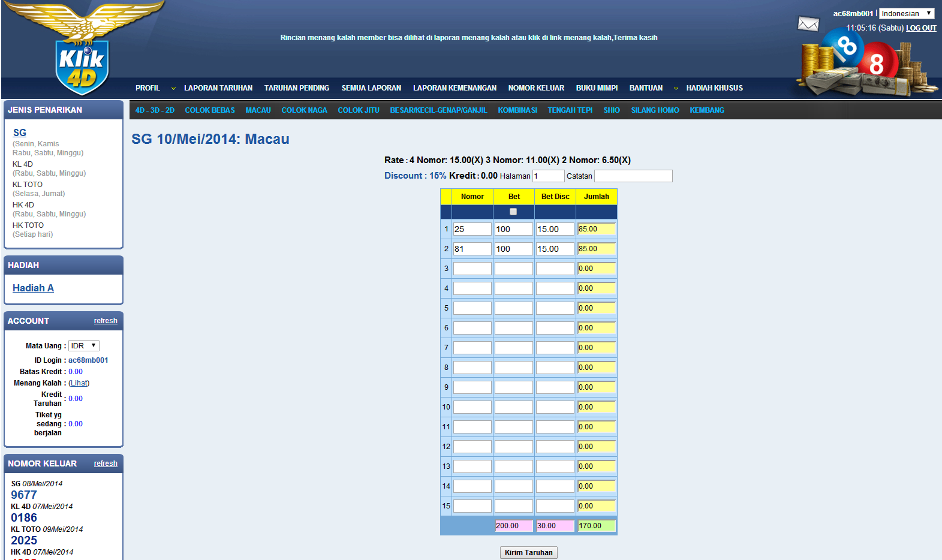Expand the BANTUAN menu arrow

pos(676,89)
